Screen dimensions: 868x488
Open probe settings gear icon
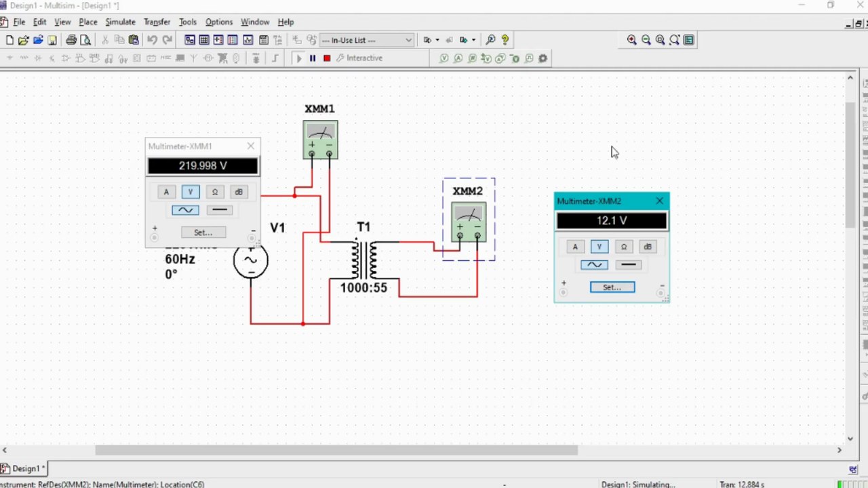tap(542, 58)
